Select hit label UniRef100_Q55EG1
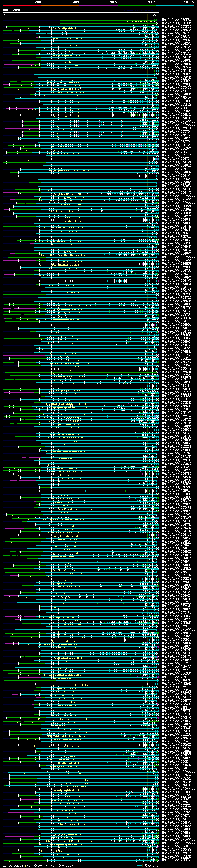This screenshot has height=868, width=197. click(x=177, y=860)
